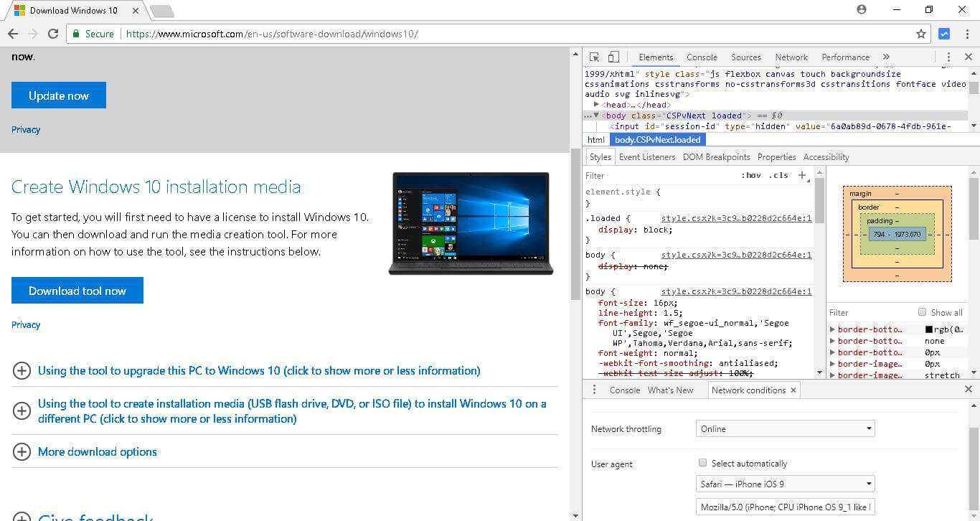Select the DOM Breakpoints tab
980x521 pixels.
717,157
